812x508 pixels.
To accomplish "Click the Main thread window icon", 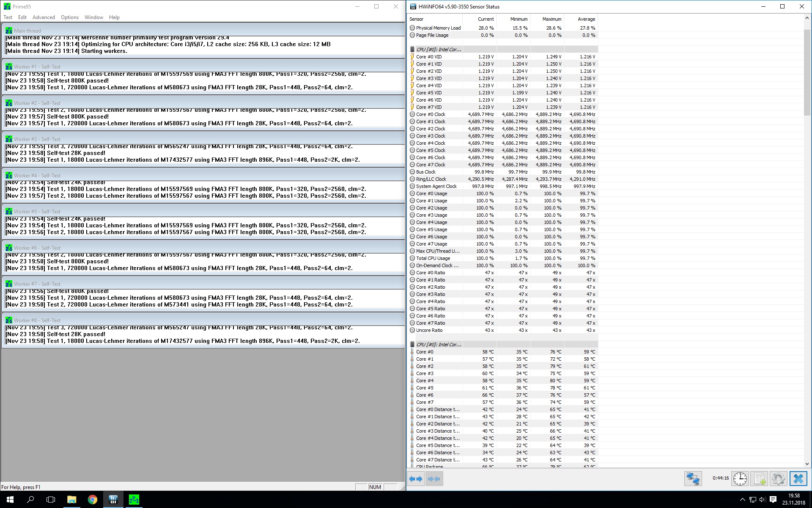I will (x=9, y=30).
